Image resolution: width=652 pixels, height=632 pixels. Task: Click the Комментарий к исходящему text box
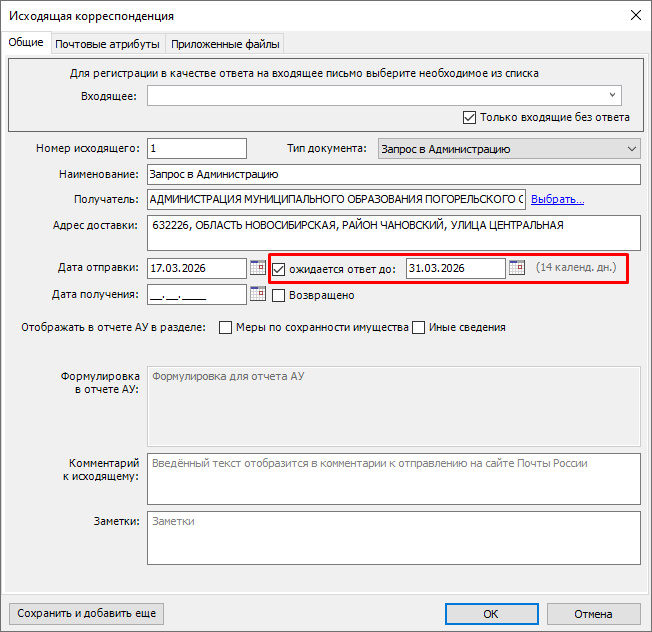pyautogui.click(x=393, y=479)
